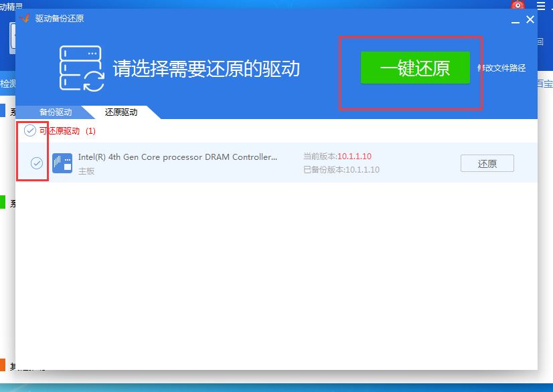Click the orange 驱动备份还原 logo icon
Viewport: 553px width, 392px height.
pyautogui.click(x=25, y=19)
